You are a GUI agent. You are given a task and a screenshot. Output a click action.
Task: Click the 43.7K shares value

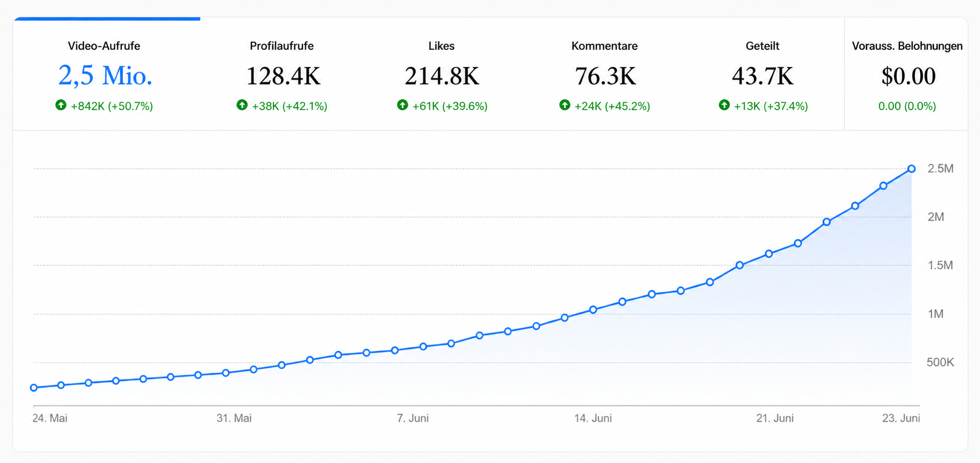pos(763,76)
